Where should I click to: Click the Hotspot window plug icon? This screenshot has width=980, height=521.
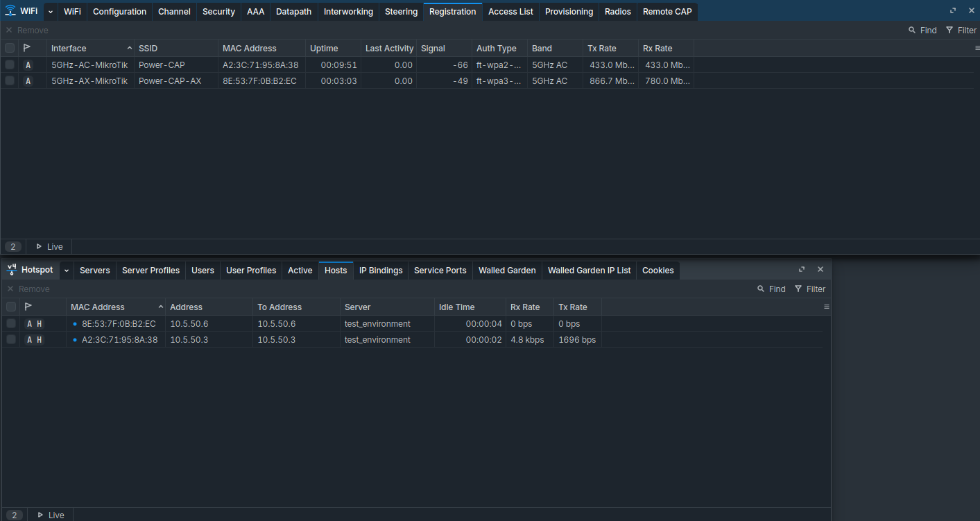coord(12,270)
